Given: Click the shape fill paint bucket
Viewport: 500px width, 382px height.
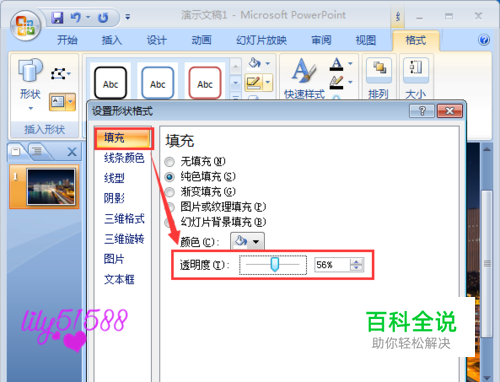Looking at the screenshot, I should pos(255,63).
